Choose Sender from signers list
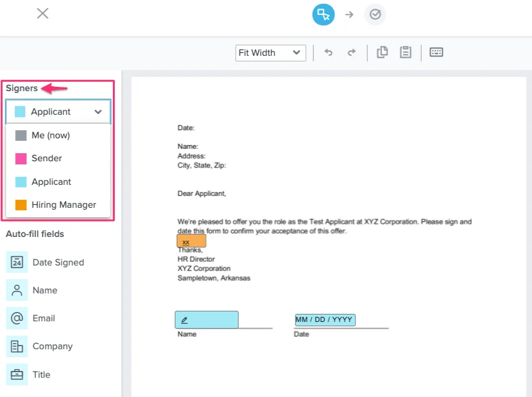 click(x=58, y=158)
